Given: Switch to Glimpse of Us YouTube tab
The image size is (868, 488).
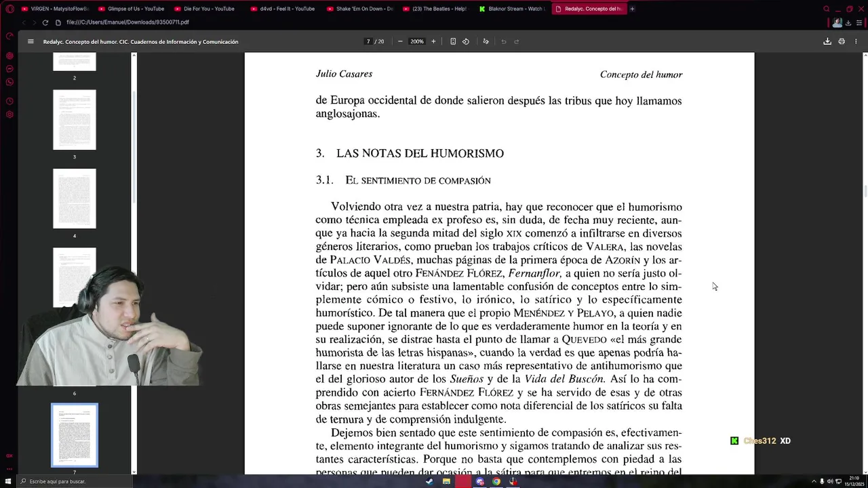Looking at the screenshot, I should coord(132,9).
